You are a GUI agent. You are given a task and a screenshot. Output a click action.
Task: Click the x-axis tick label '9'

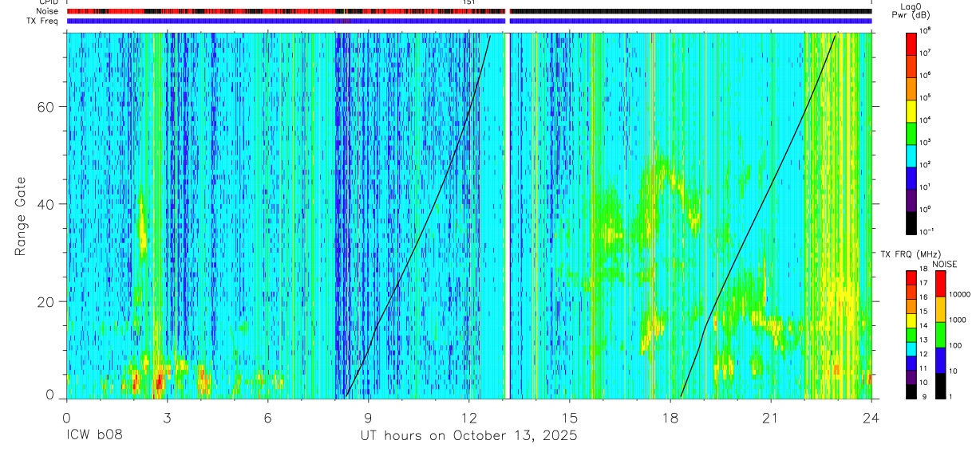coord(368,417)
